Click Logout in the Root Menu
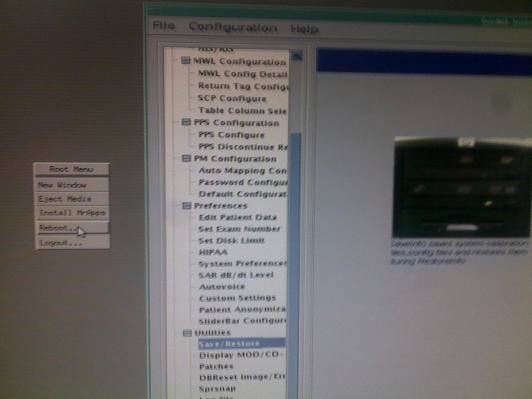532x399 pixels. pos(61,243)
